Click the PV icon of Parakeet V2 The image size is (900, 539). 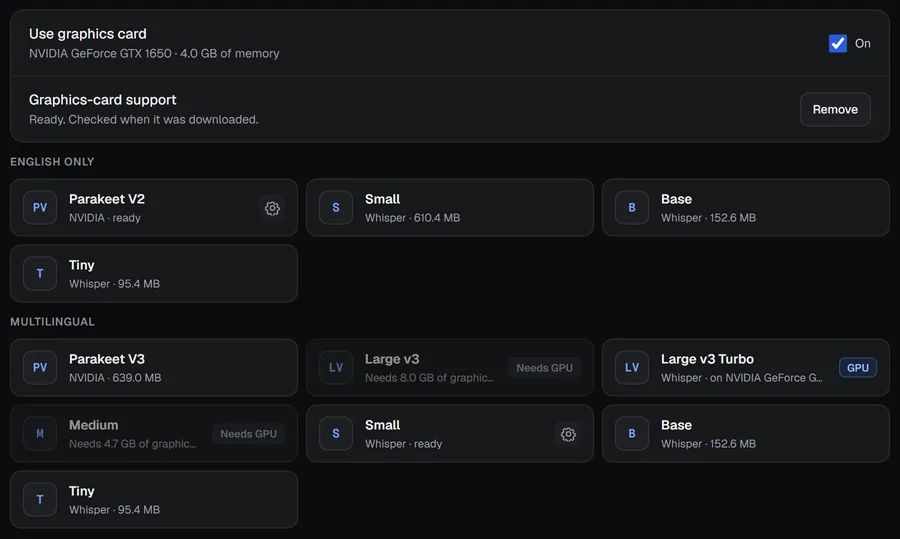[40, 207]
